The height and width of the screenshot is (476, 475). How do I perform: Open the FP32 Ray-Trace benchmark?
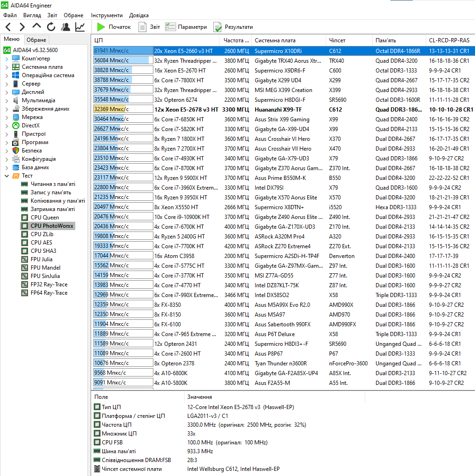pyautogui.click(x=44, y=284)
